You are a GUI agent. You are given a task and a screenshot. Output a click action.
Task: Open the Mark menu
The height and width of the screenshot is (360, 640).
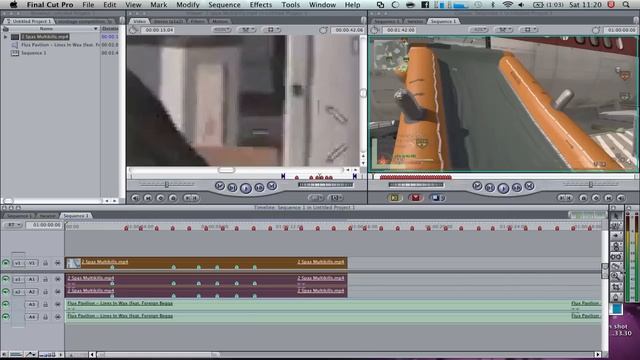(x=158, y=5)
